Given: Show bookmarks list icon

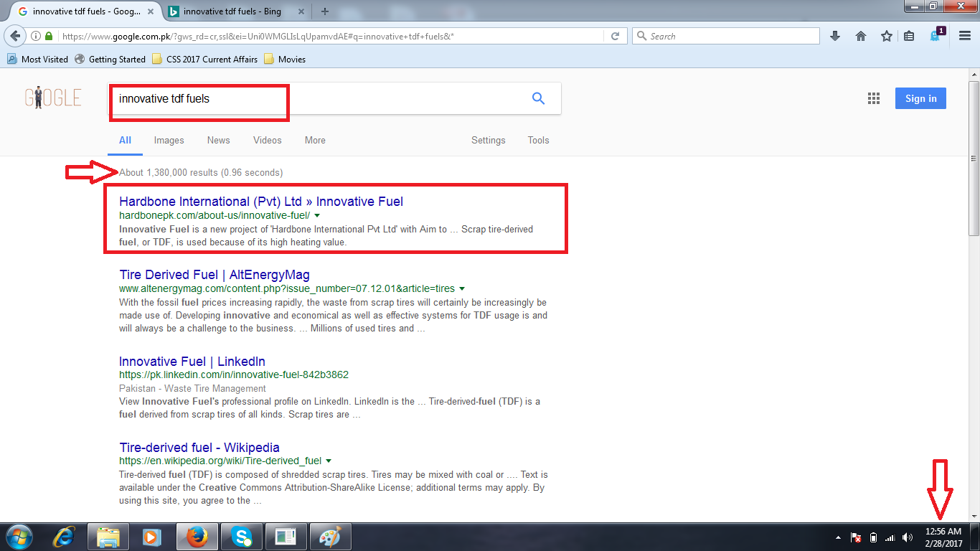Looking at the screenshot, I should tap(909, 36).
